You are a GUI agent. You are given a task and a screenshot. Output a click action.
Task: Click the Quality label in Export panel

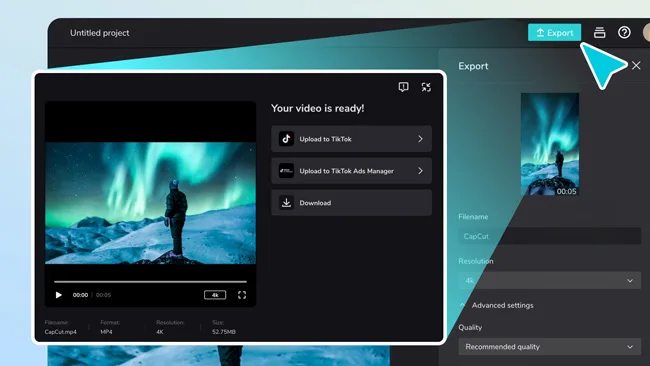point(470,327)
